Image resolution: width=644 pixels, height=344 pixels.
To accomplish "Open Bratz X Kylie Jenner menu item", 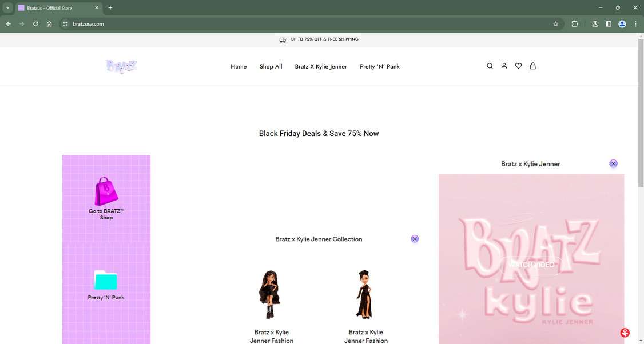I will pos(321,66).
